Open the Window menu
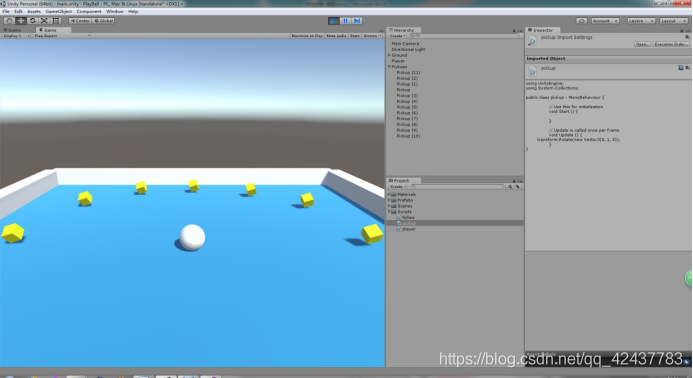 coord(114,11)
